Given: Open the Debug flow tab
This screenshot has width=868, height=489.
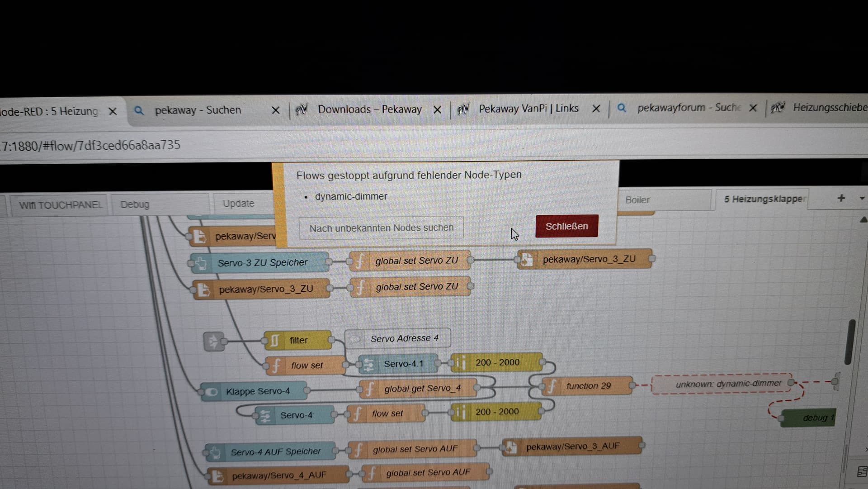Looking at the screenshot, I should (x=135, y=204).
